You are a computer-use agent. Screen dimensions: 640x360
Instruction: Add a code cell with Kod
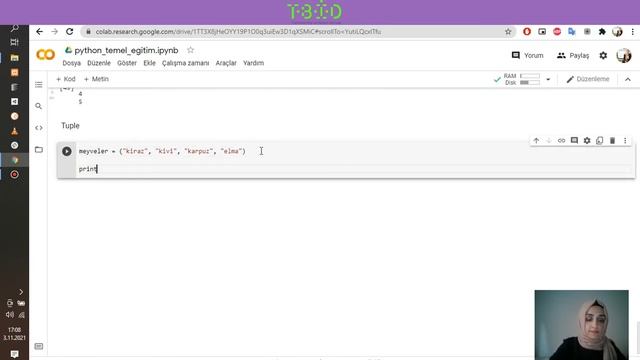66,79
